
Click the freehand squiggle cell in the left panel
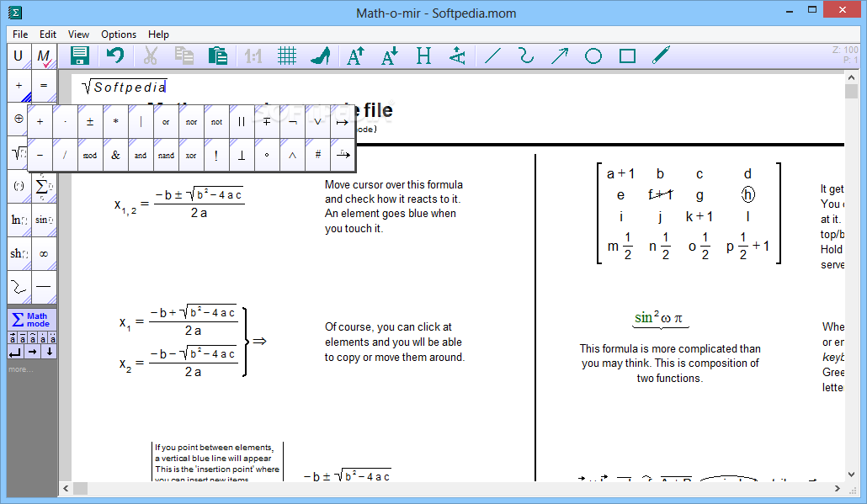[x=19, y=287]
